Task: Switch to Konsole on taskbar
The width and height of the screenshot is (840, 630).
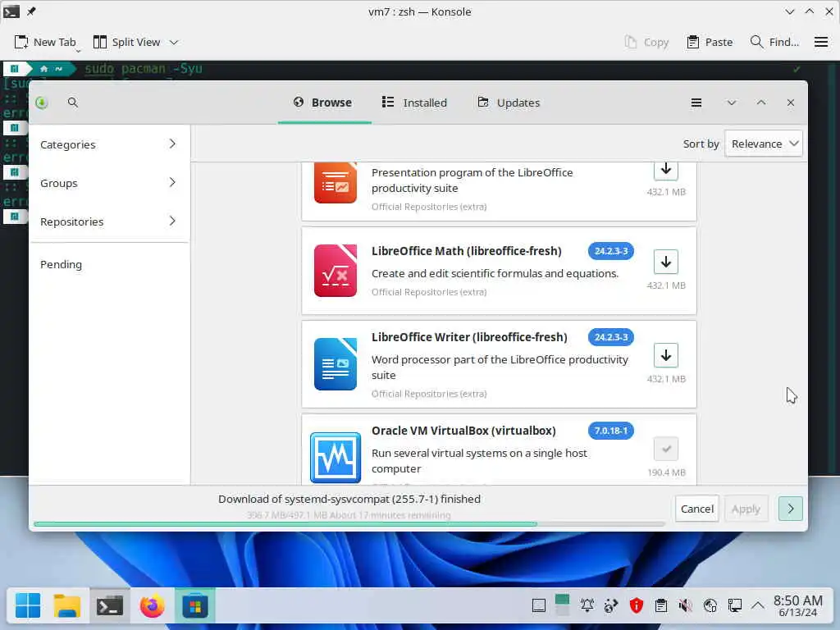Action: [110, 606]
